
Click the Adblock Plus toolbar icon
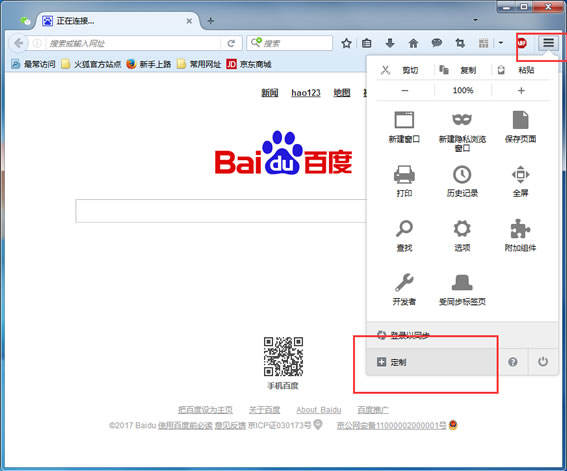pyautogui.click(x=521, y=43)
